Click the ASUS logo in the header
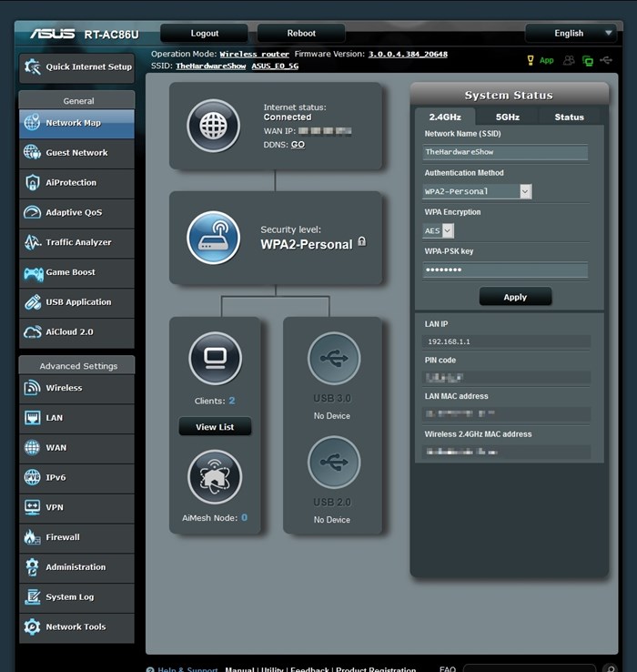637x672 pixels. (x=52, y=34)
